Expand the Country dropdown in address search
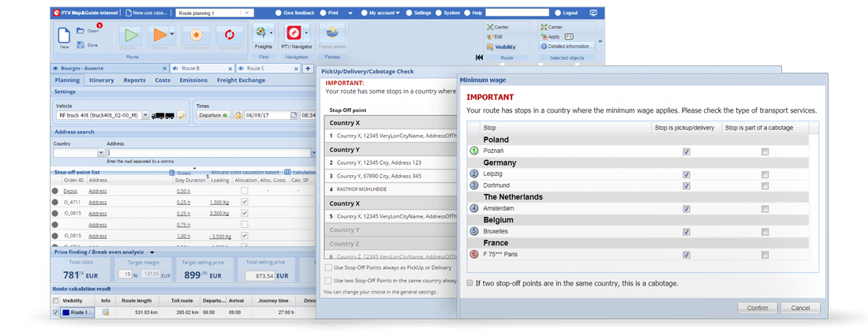Image resolution: width=868 pixels, height=332 pixels. click(101, 153)
